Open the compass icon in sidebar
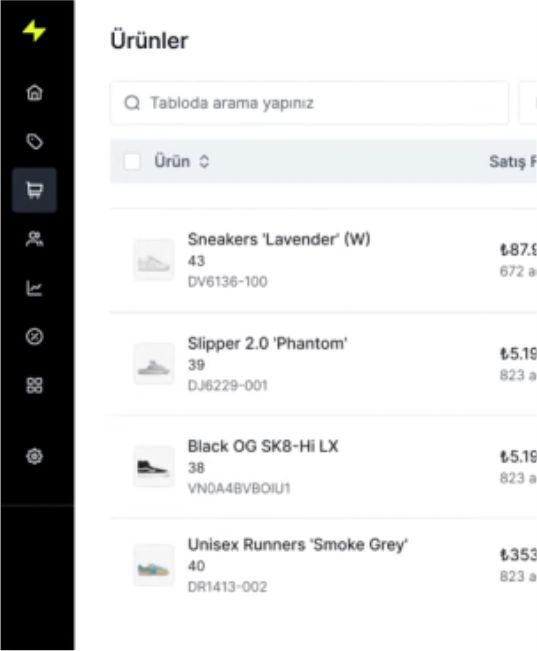The height and width of the screenshot is (651, 537). [34, 336]
